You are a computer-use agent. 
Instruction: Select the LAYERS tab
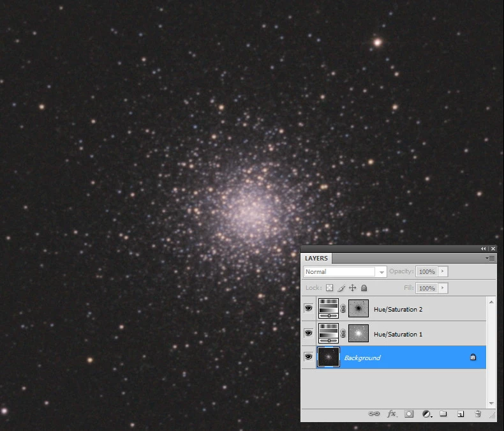[x=316, y=259]
